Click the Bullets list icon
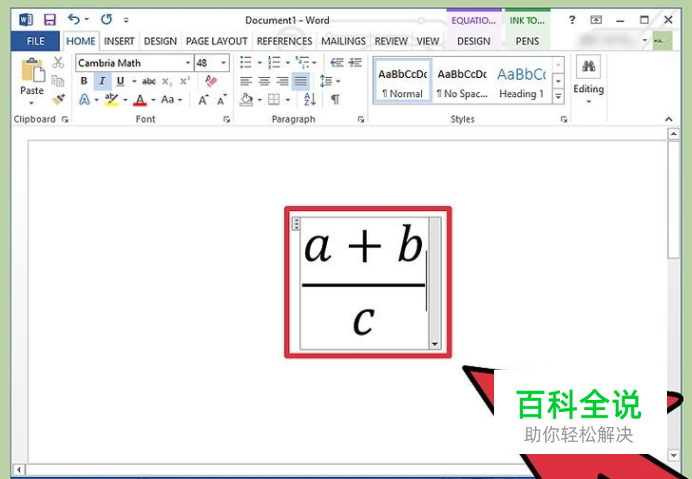 (x=246, y=63)
